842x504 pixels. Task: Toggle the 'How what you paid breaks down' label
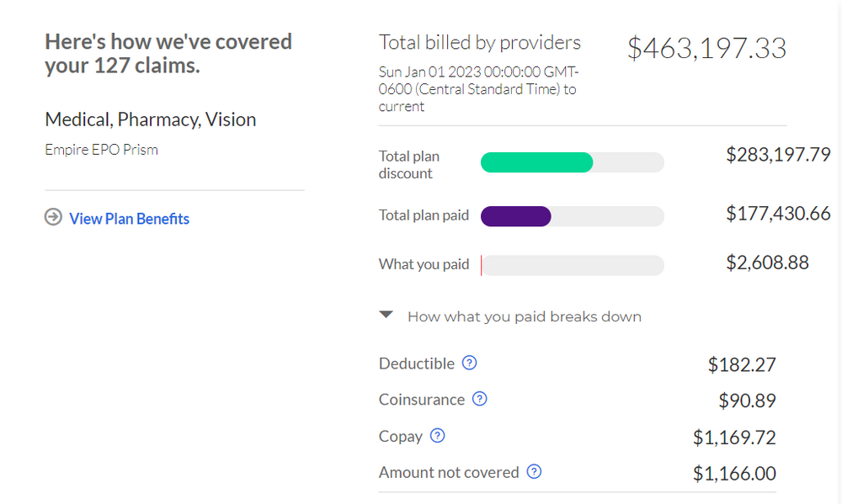pyautogui.click(x=524, y=316)
